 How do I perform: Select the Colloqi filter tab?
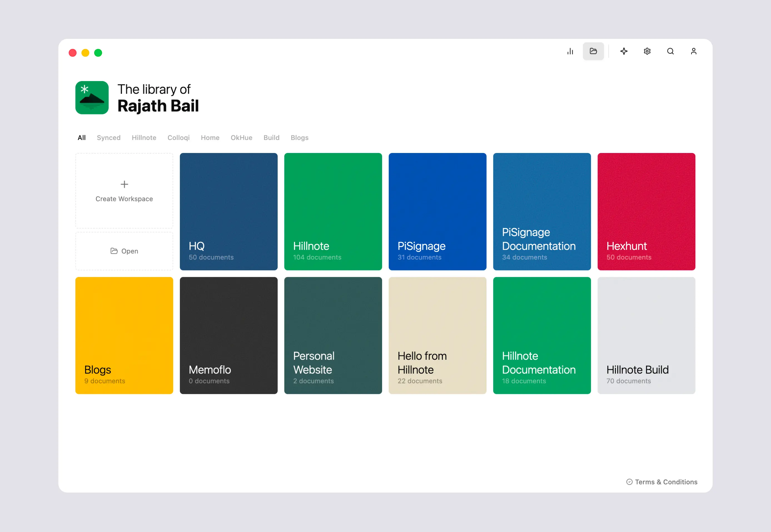[178, 138]
